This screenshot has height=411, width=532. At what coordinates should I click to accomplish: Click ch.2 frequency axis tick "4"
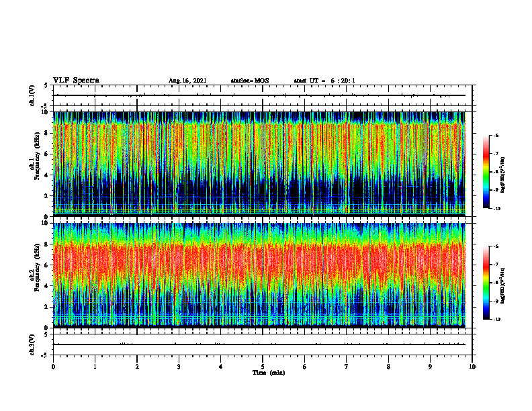tap(47, 286)
